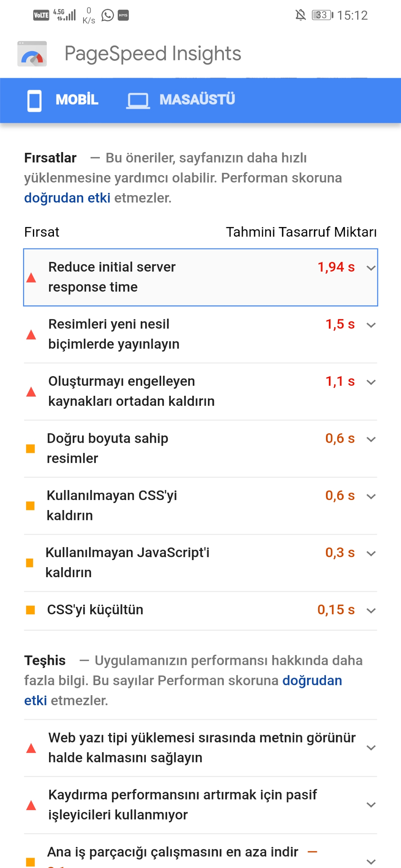Expand the Resimleri yeni nesil biçimlerde chevron
Image resolution: width=401 pixels, height=868 pixels.
(x=371, y=325)
